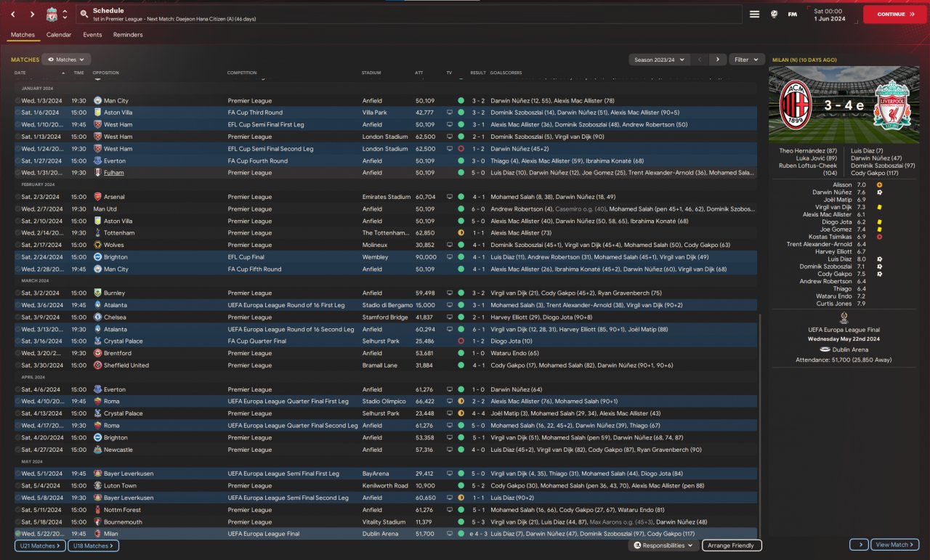Switch to the Events tab
The image size is (930, 560).
click(x=92, y=35)
